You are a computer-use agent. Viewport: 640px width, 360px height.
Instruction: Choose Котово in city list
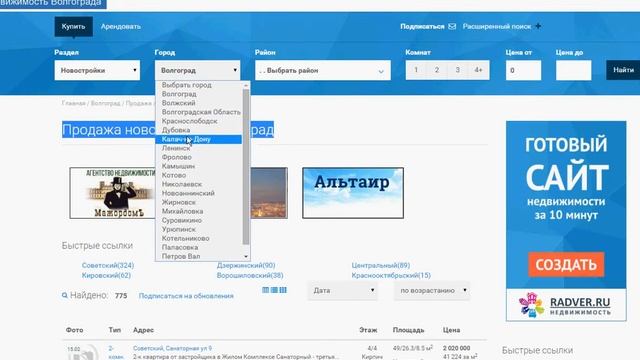199,175
